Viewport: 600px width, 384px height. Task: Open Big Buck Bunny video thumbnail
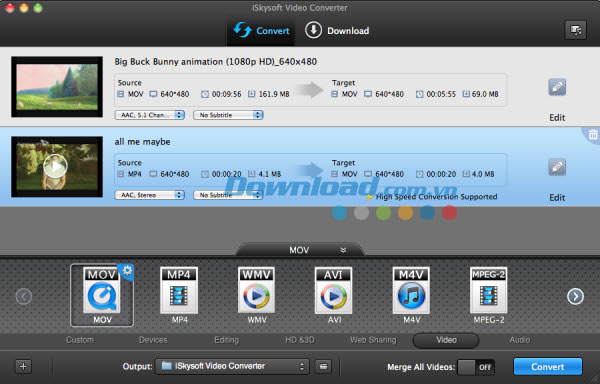(57, 87)
